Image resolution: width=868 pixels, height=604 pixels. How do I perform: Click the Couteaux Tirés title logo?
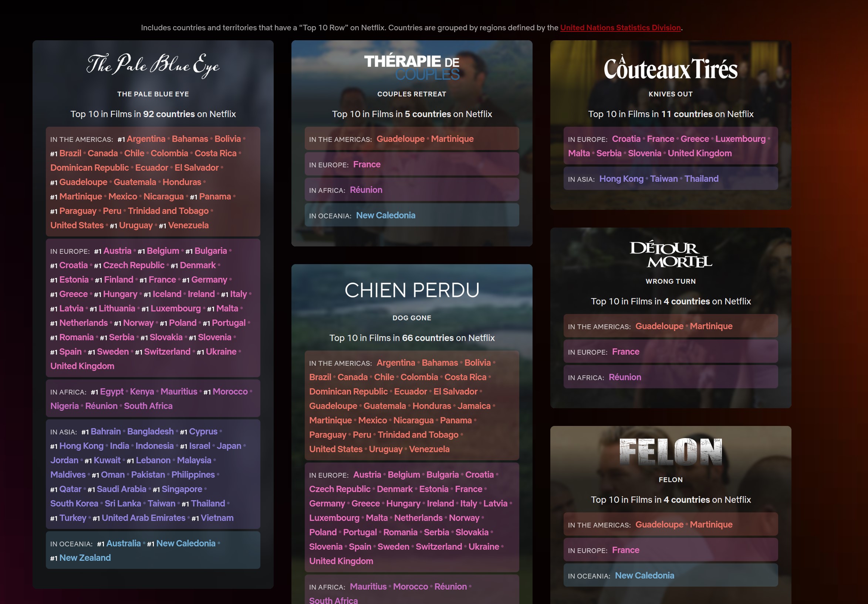click(670, 69)
